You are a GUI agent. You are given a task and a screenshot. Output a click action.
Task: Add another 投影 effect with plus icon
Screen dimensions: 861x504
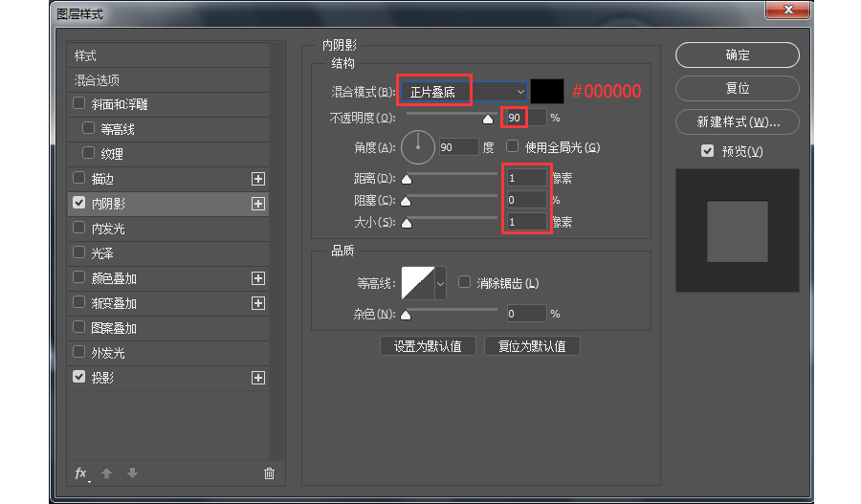tap(258, 378)
